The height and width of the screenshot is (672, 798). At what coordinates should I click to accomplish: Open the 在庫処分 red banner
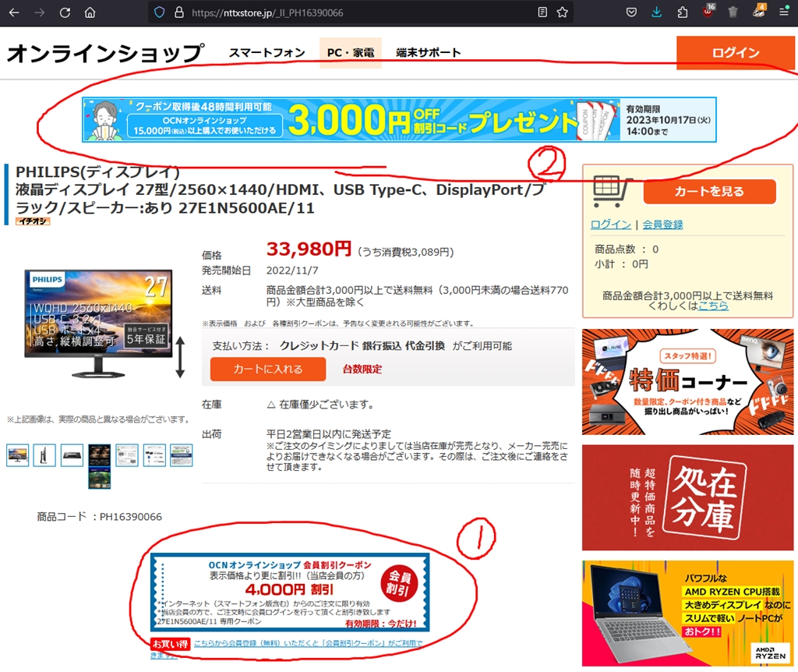pos(687,497)
